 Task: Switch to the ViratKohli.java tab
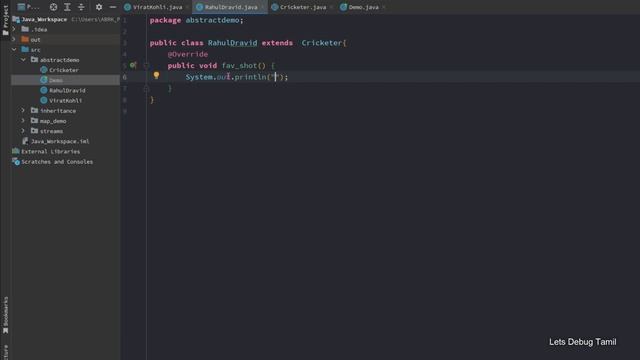pyautogui.click(x=158, y=7)
